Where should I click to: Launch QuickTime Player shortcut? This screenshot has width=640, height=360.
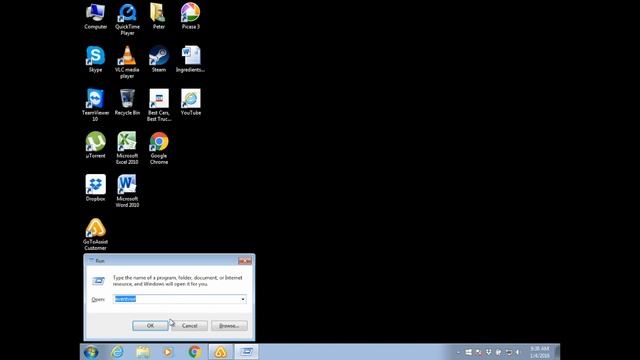[x=127, y=19]
